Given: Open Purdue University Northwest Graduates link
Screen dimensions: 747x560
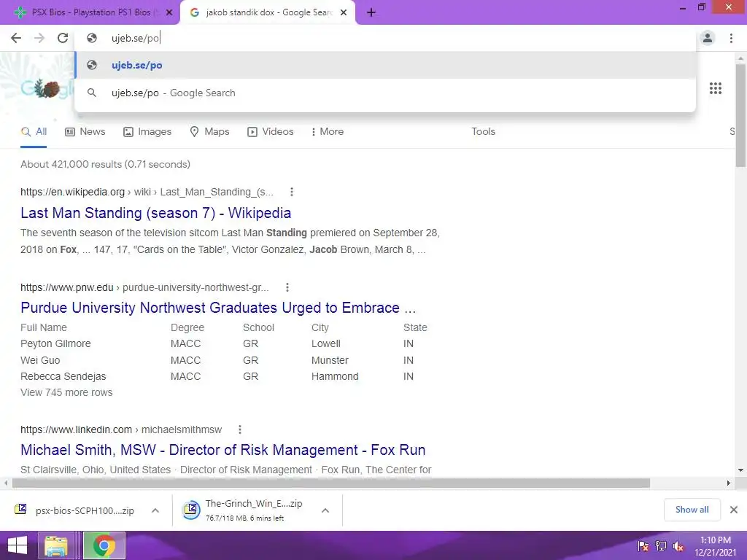Looking at the screenshot, I should pyautogui.click(x=218, y=308).
